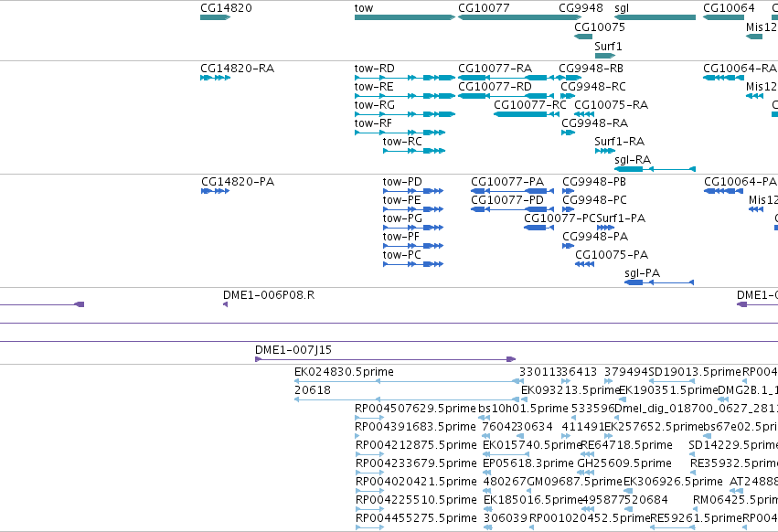Click protein tow-PD
The image size is (778, 532).
click(x=413, y=191)
